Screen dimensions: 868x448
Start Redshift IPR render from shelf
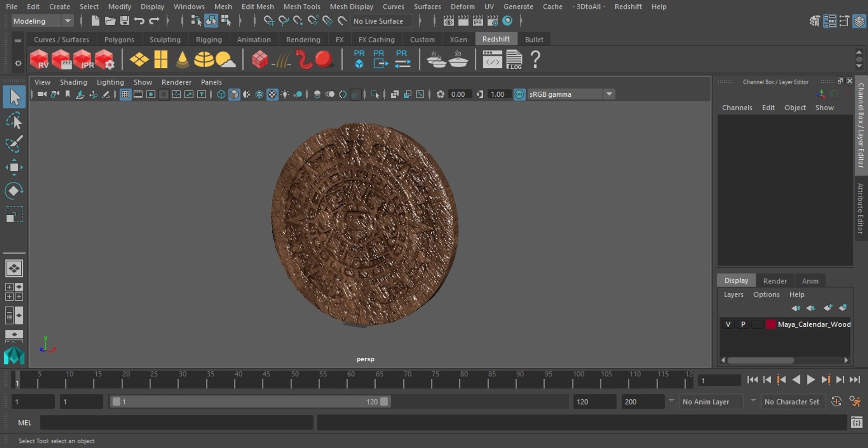(x=83, y=60)
